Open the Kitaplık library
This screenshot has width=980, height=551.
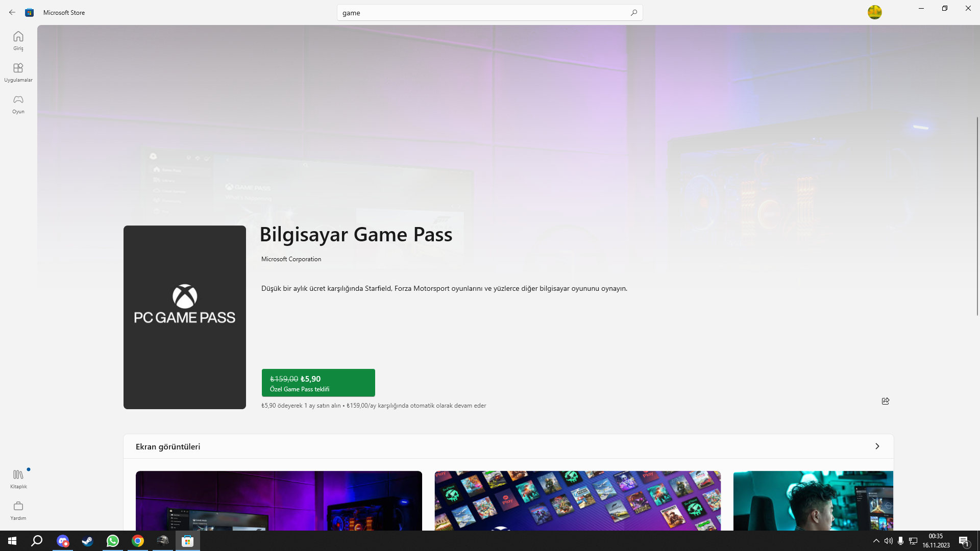pos(18,479)
